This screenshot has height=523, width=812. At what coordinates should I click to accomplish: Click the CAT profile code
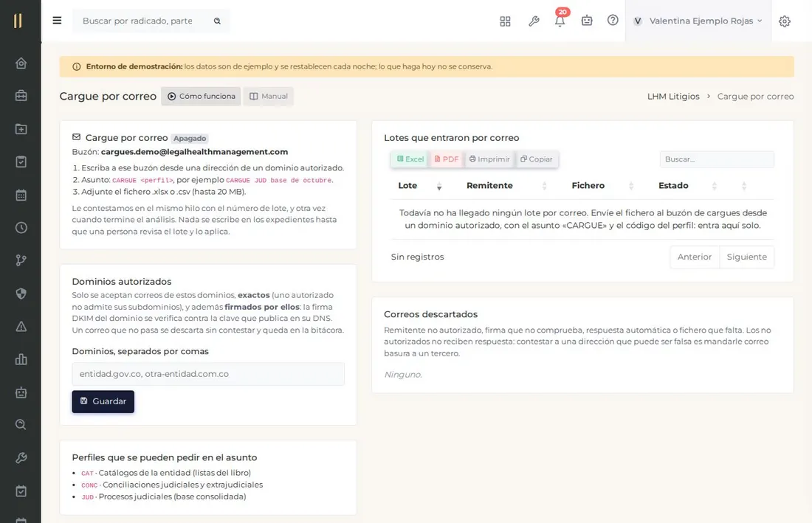(87, 474)
